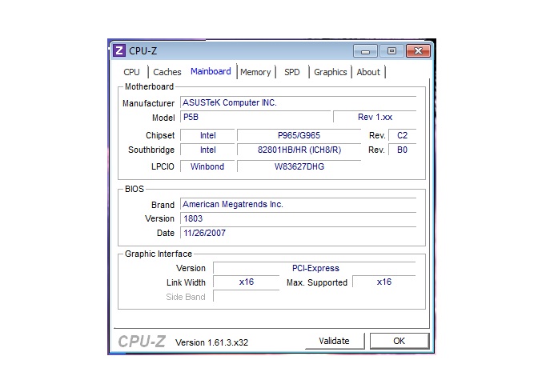Viewport: 534px width, 392px height.
Task: Open the SPD tab
Action: point(292,72)
